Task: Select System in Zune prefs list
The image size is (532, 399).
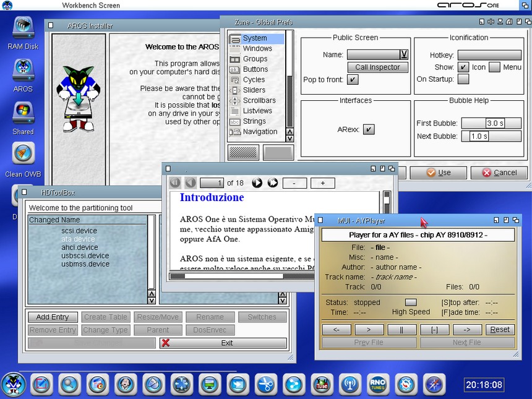Action: tap(257, 38)
